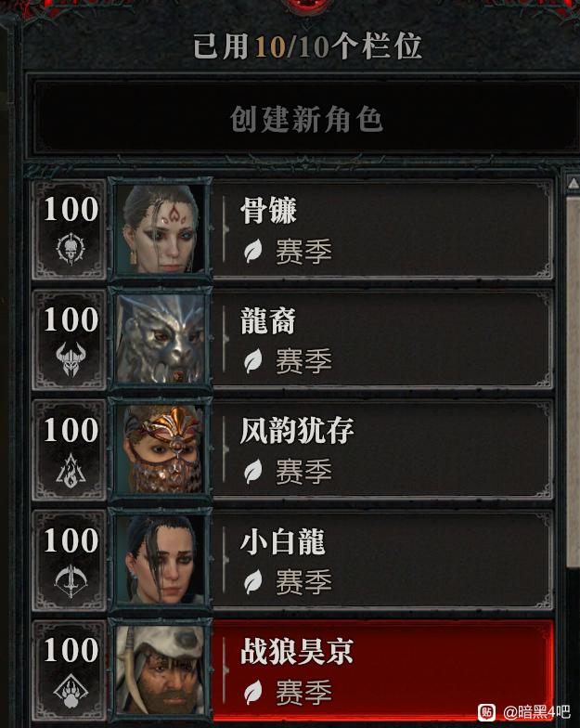Click the Druid paw class icon beside 战狼昊京
The image size is (580, 728).
point(71,691)
